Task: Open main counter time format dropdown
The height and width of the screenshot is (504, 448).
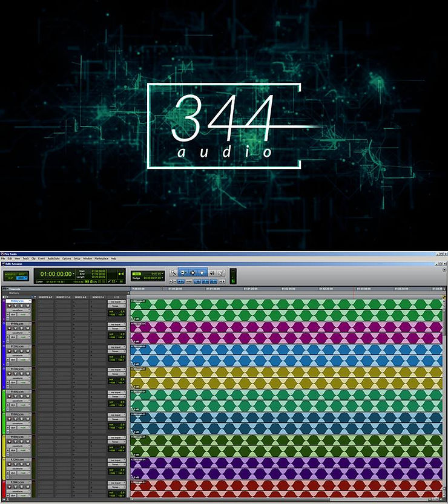Action: click(x=74, y=273)
